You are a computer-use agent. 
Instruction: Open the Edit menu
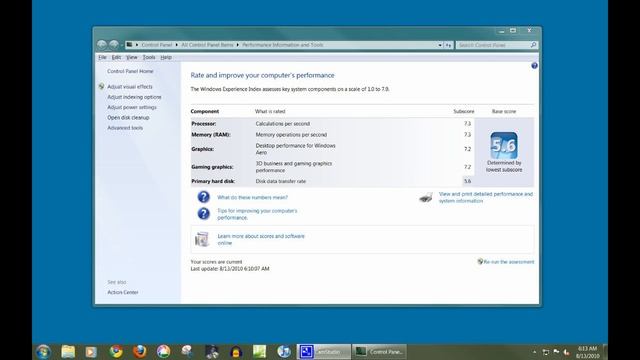click(x=116, y=57)
